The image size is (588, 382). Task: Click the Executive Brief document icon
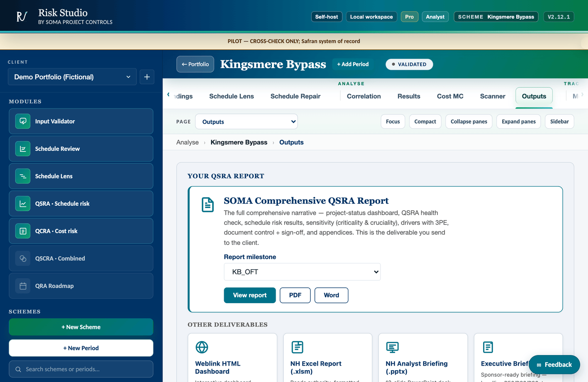click(x=488, y=347)
